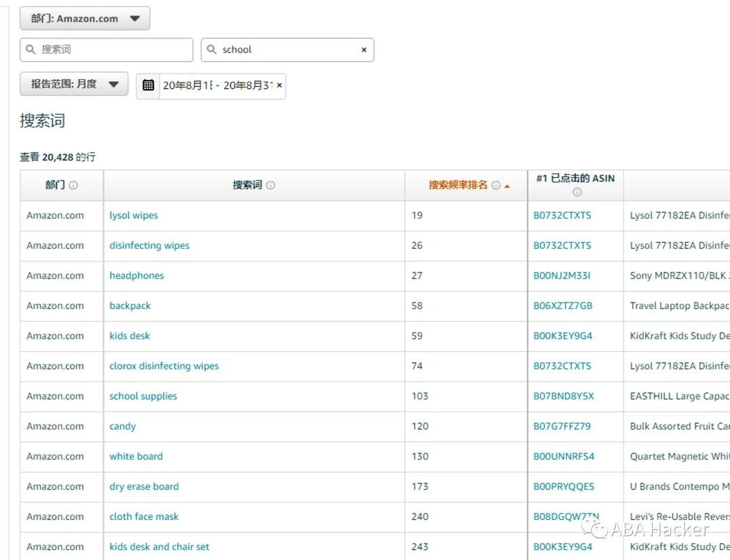This screenshot has width=730, height=560.
Task: Toggle sort arrow on 搜索频率排名 column
Action: pyautogui.click(x=507, y=186)
